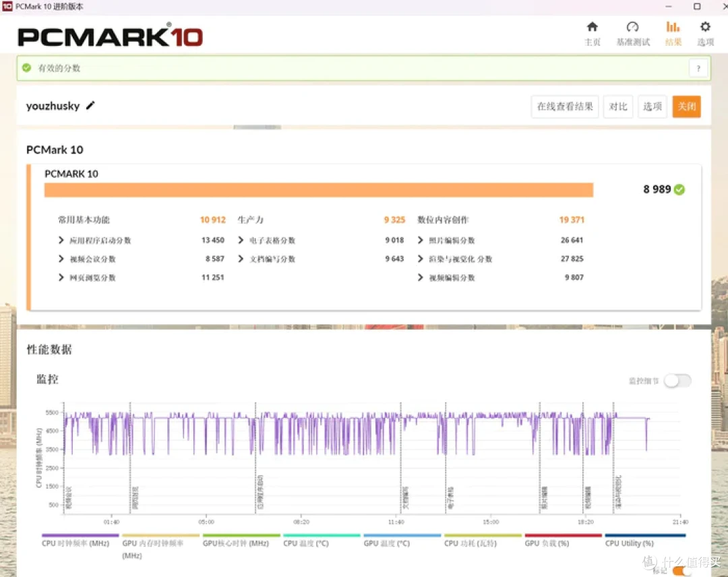Click Digital Content Creation score 19 371

tap(572, 220)
